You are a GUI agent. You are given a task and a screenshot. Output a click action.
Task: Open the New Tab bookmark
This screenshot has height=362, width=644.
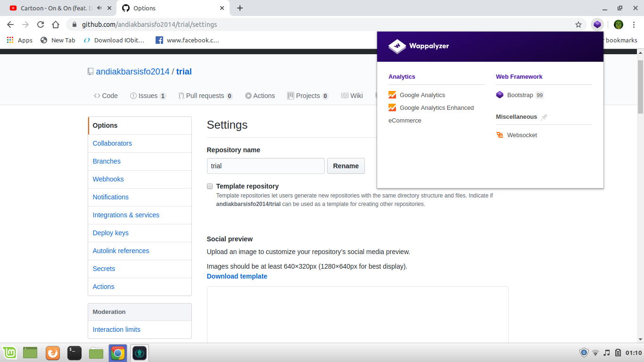pyautogui.click(x=58, y=40)
